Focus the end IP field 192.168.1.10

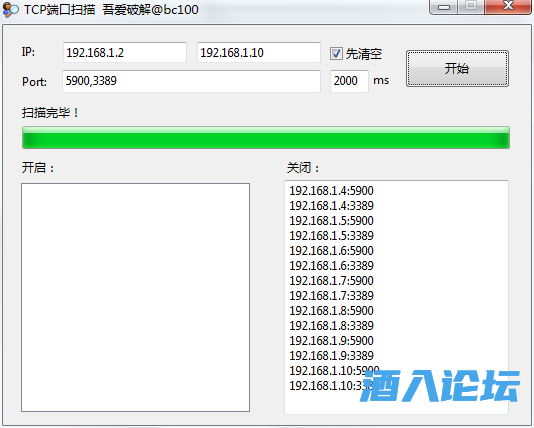point(259,52)
